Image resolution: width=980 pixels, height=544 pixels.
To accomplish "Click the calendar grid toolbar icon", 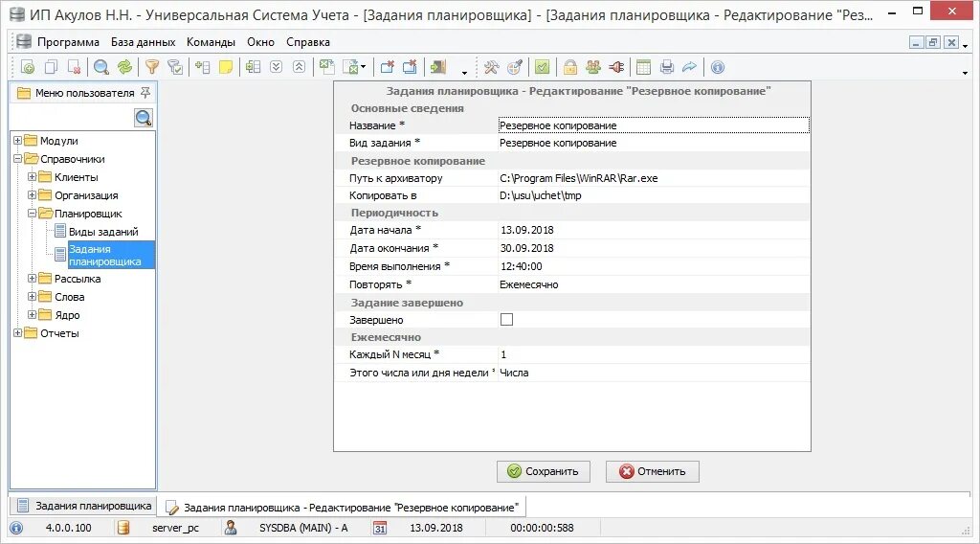I will point(643,67).
